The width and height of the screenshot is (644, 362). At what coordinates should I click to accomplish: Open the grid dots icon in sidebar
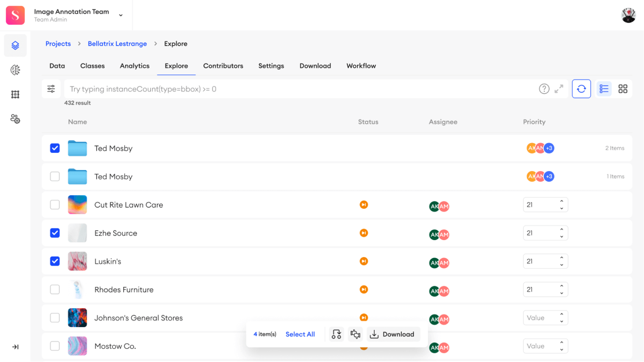coord(15,94)
